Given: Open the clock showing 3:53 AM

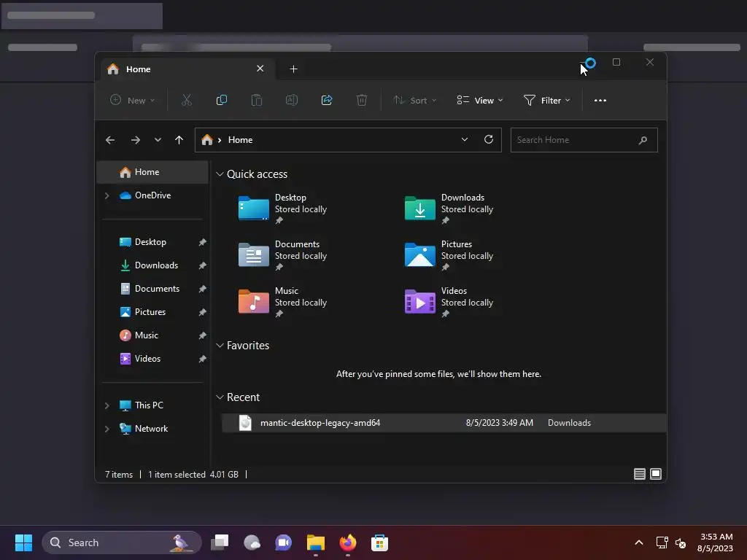Looking at the screenshot, I should [x=716, y=542].
